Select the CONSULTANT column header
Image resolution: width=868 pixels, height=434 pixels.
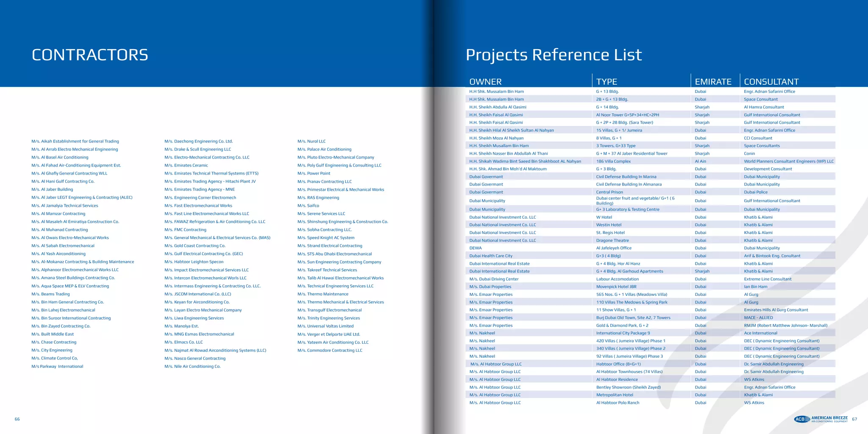pyautogui.click(x=771, y=82)
